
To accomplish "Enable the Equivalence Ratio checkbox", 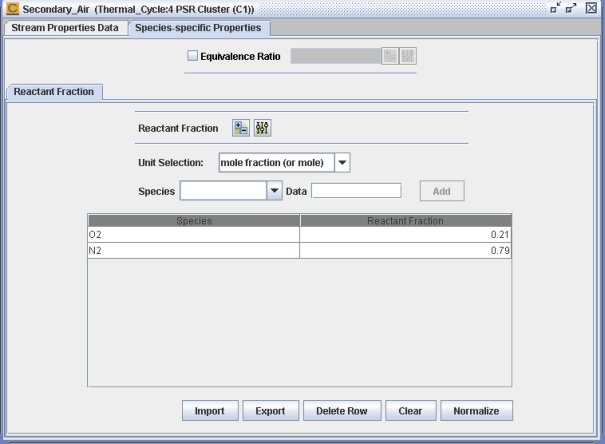I will (x=193, y=56).
